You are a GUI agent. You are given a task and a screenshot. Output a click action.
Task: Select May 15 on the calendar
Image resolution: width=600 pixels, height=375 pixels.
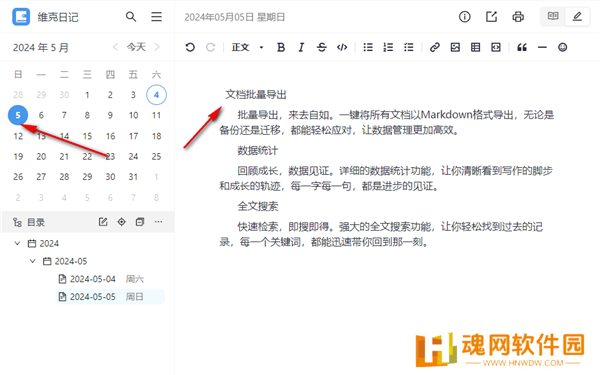(87, 136)
